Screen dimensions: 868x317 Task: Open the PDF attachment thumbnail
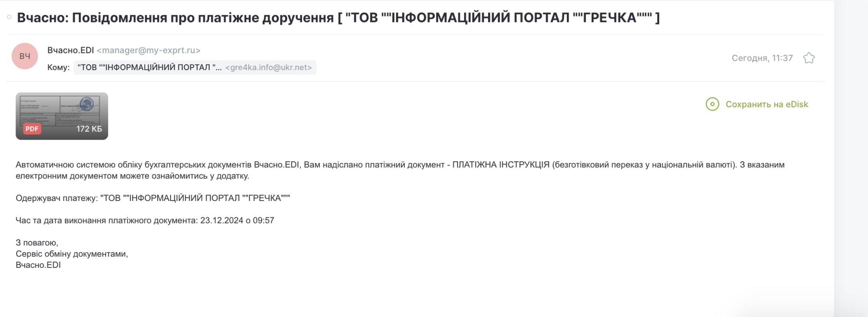click(62, 116)
